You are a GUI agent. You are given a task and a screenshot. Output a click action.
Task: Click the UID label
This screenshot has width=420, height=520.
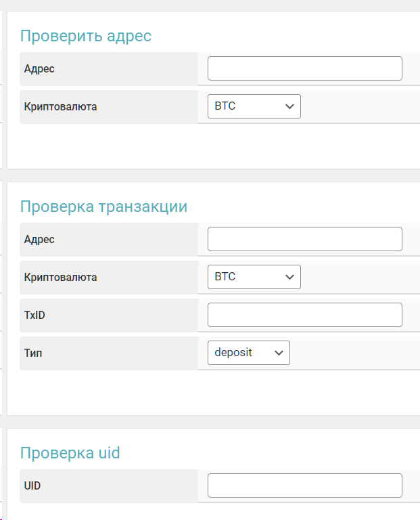(x=32, y=486)
